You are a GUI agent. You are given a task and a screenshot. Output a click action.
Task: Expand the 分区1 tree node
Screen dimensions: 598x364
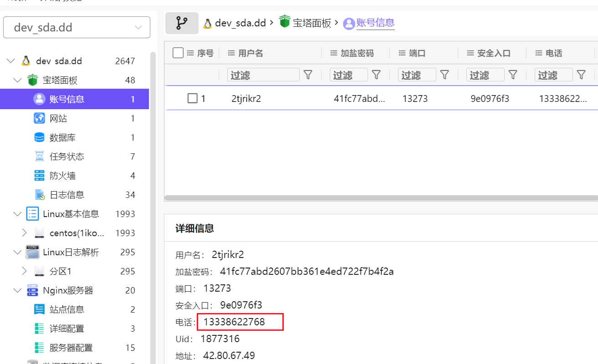click(25, 271)
